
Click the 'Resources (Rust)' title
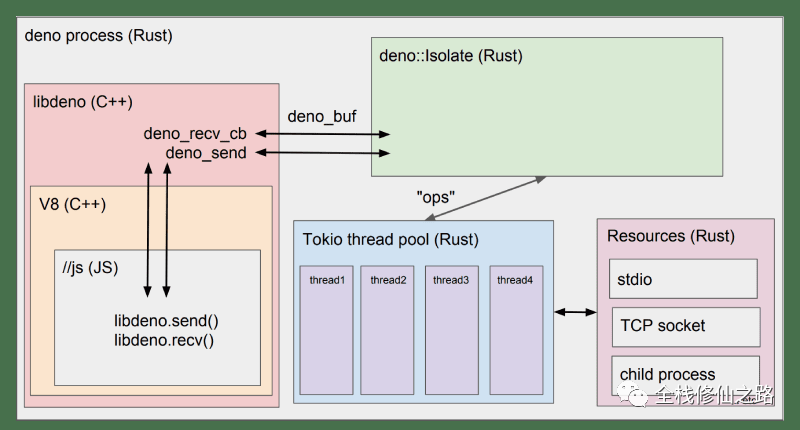(x=671, y=236)
